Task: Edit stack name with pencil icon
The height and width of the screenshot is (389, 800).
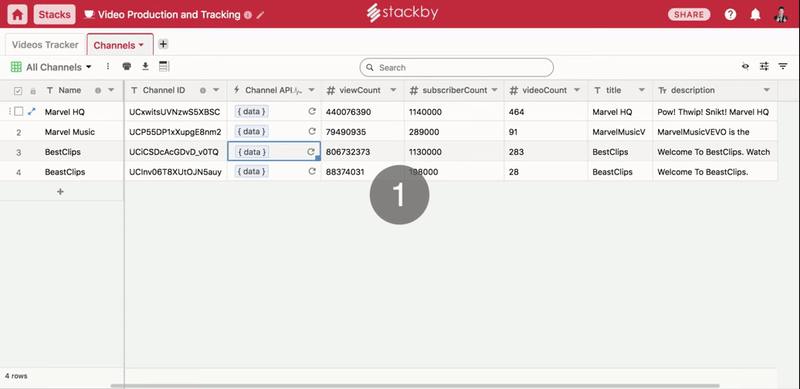Action: pos(260,15)
